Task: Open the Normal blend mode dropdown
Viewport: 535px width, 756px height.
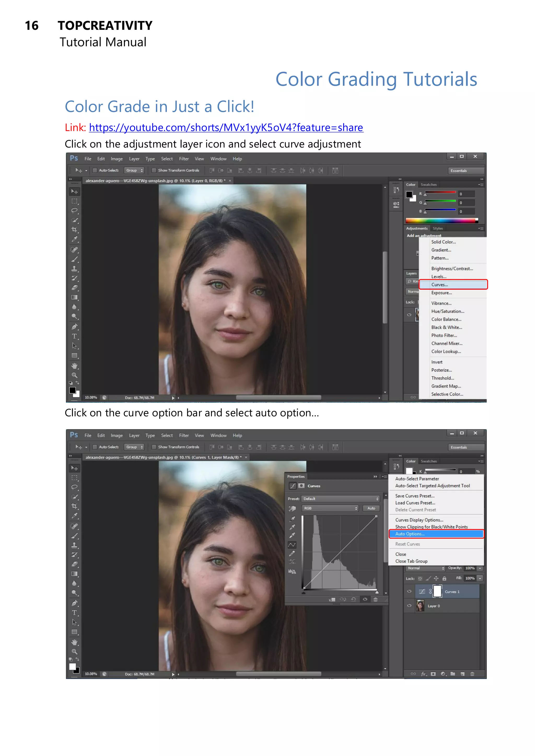Action: (425, 568)
